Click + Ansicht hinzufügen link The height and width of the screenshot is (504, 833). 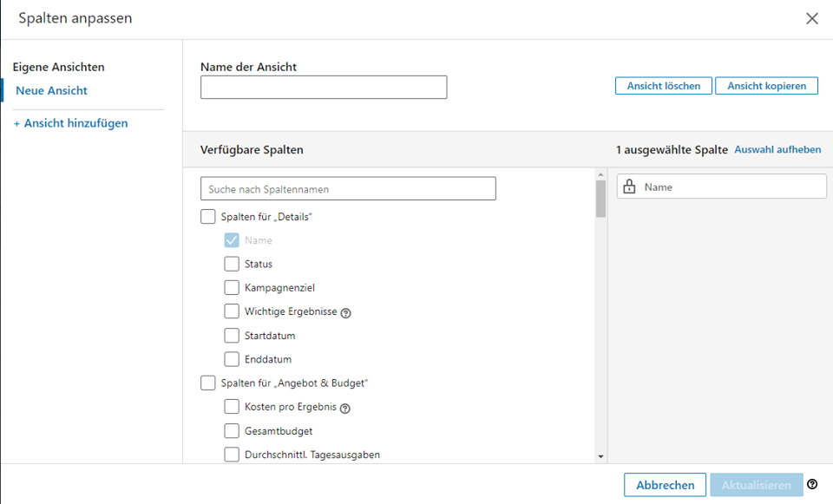click(70, 123)
